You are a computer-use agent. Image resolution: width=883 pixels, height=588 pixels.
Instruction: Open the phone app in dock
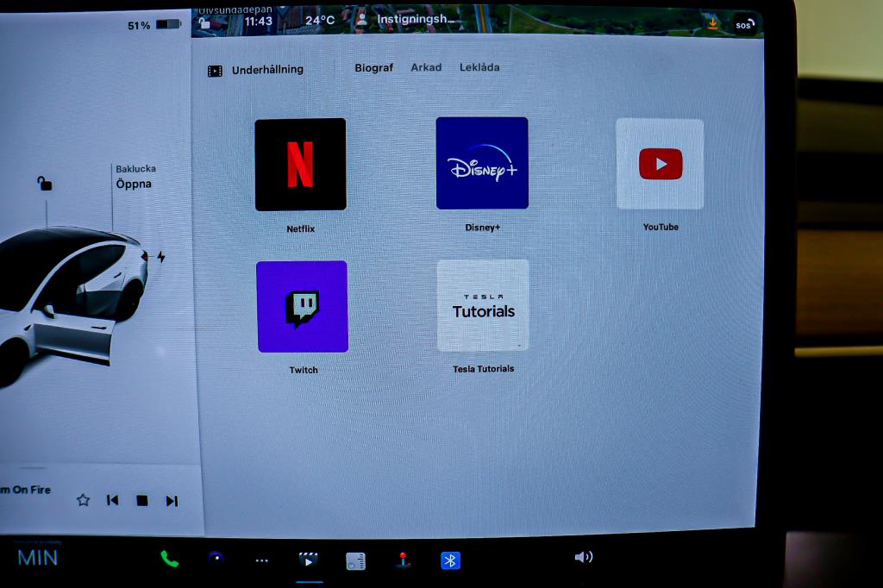tap(170, 559)
